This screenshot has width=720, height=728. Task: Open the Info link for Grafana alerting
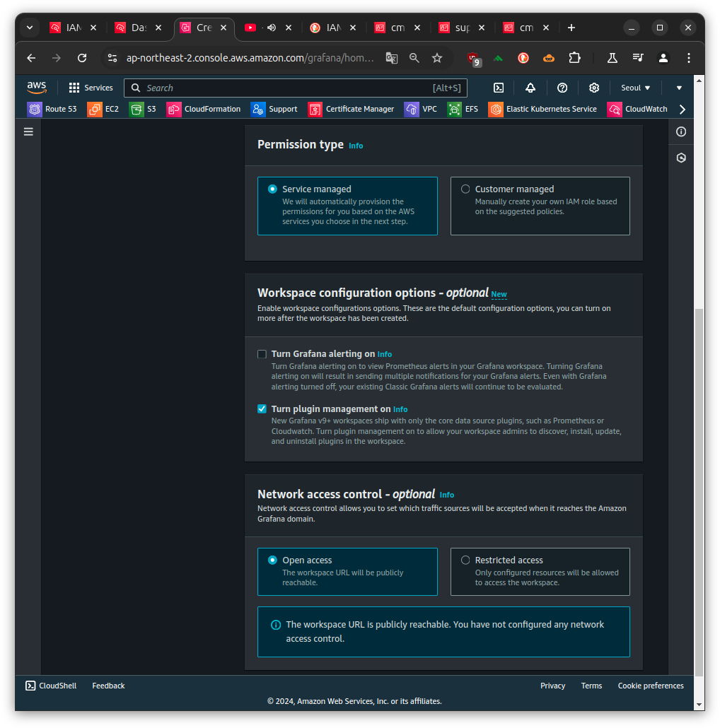click(385, 354)
